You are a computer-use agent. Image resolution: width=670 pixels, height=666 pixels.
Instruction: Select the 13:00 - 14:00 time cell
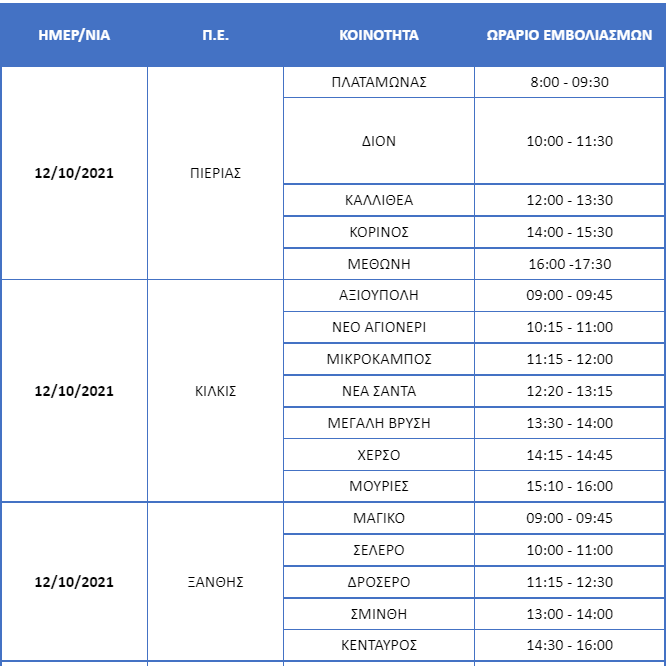pos(570,614)
